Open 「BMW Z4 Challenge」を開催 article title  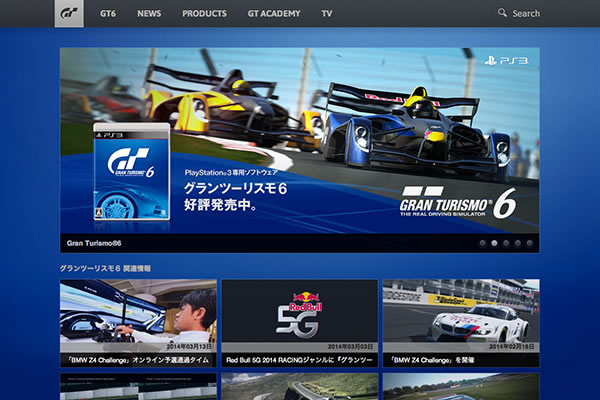[x=432, y=360]
